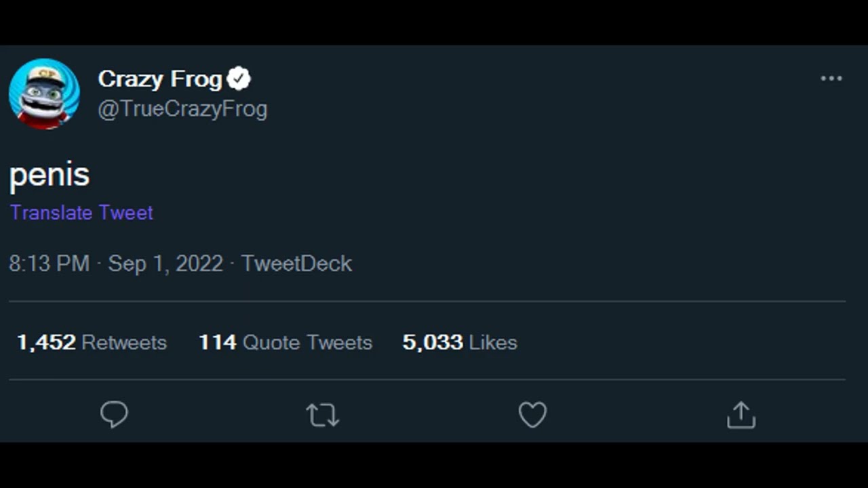Viewport: 868px width, 488px height.
Task: Open the Crazy Frog display name
Action: [159, 79]
